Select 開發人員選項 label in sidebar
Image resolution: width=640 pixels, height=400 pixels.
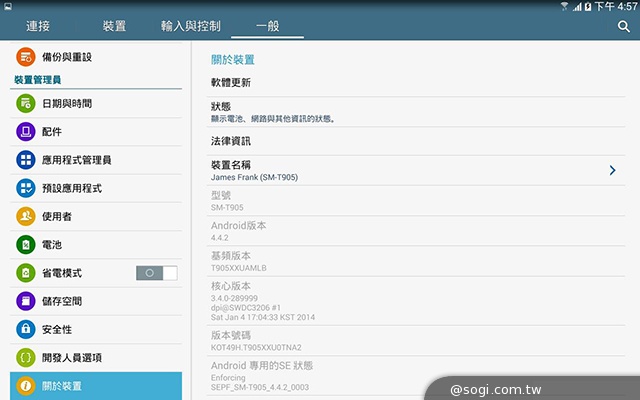(72, 358)
